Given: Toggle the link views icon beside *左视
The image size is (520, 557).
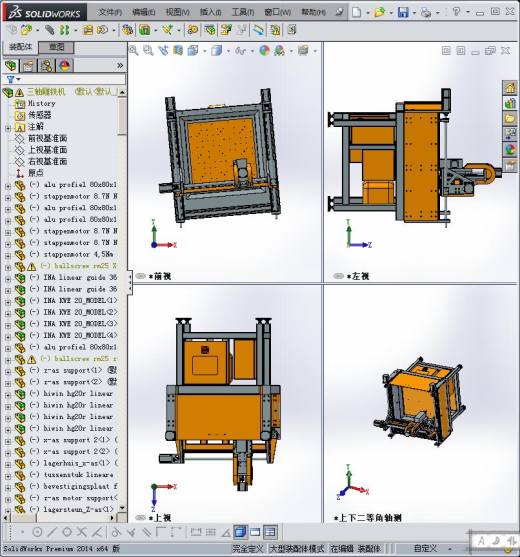Looking at the screenshot, I should (x=338, y=276).
